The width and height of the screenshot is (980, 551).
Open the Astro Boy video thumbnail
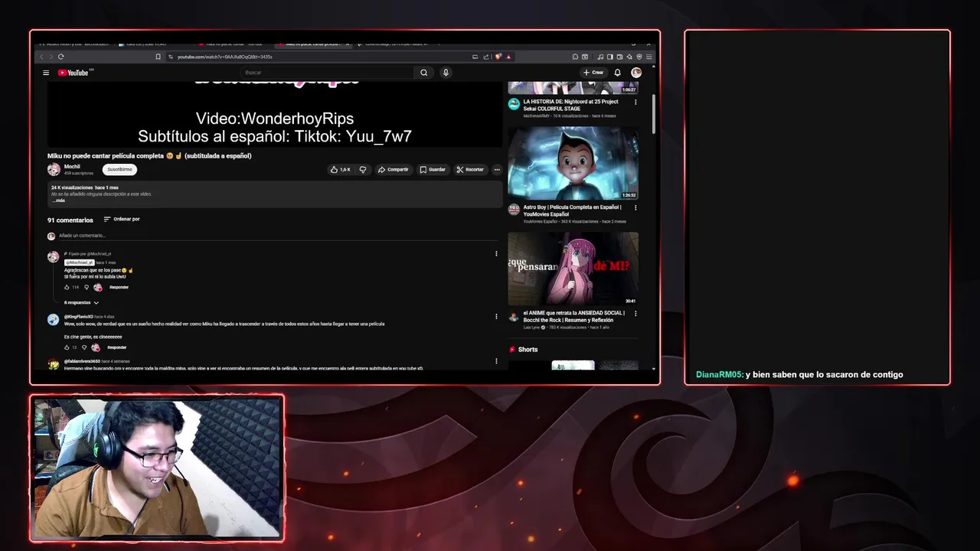tap(573, 163)
